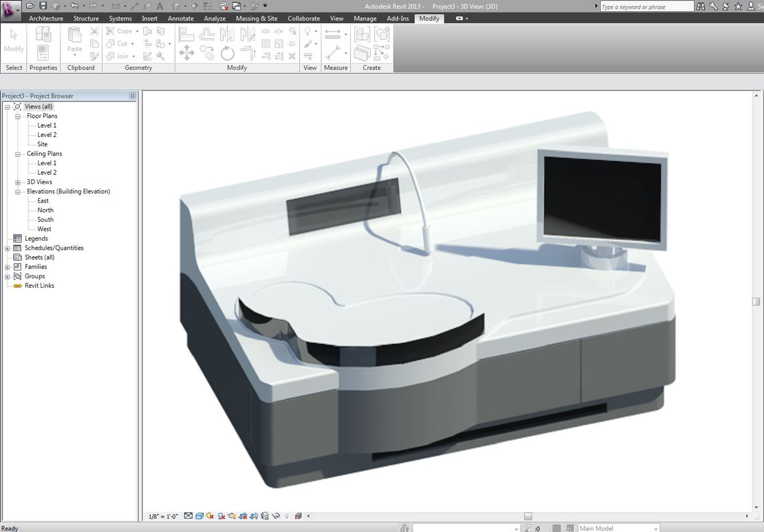764x532 pixels.
Task: Click the Undo arrow in quick access toolbar
Action: pyautogui.click(x=74, y=6)
